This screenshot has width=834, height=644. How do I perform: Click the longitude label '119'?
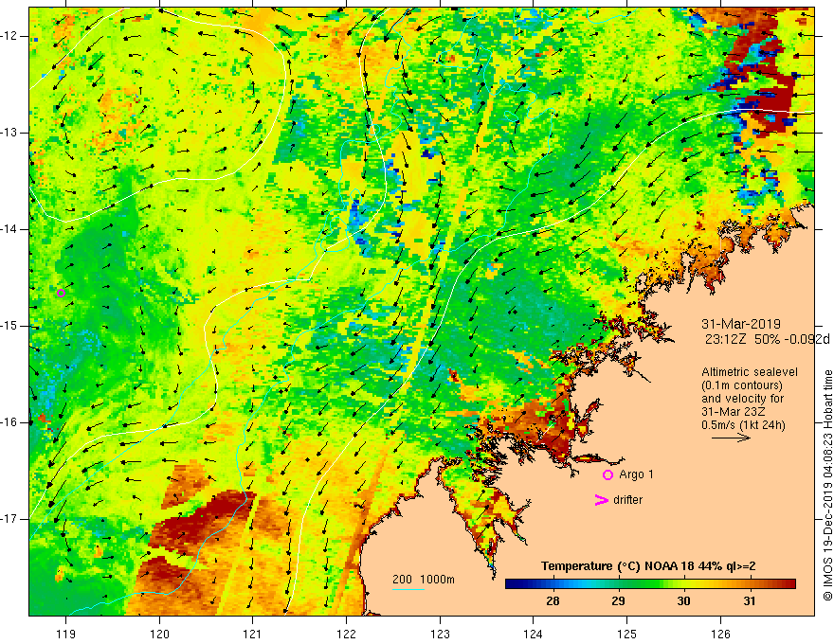point(65,634)
